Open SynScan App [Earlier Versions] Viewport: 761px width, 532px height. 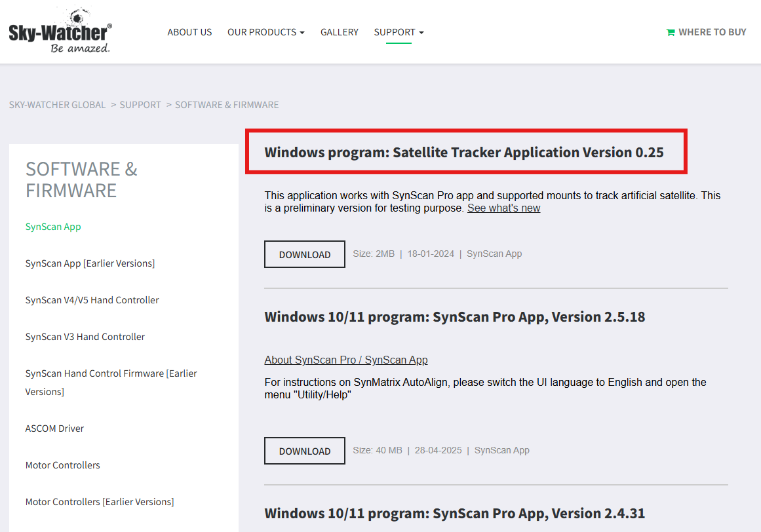tap(90, 263)
